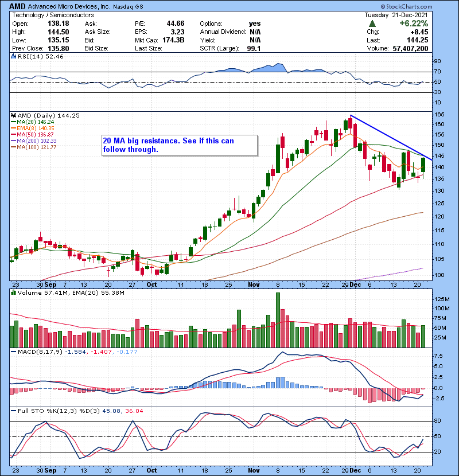Image resolution: width=459 pixels, height=476 pixels.
Task: Click the +6.22% percent change
Action: [x=414, y=24]
